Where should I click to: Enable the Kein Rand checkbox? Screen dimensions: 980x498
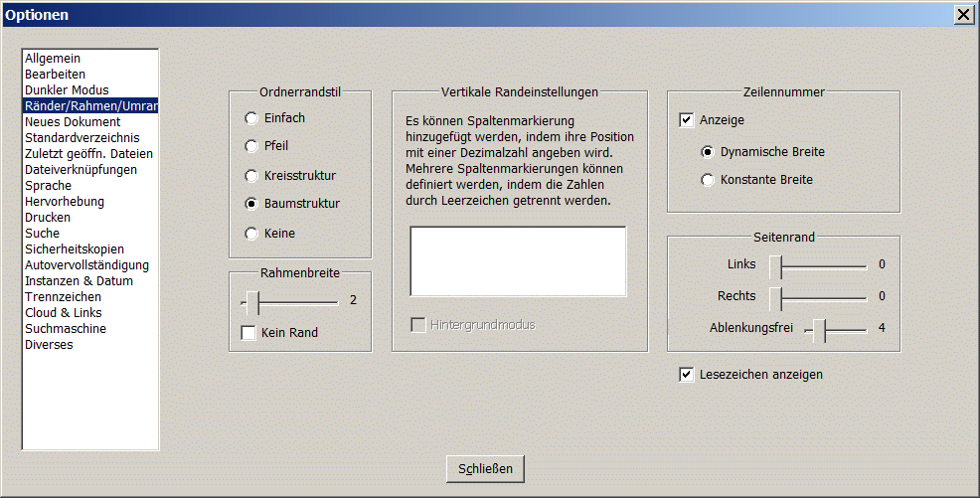point(248,332)
